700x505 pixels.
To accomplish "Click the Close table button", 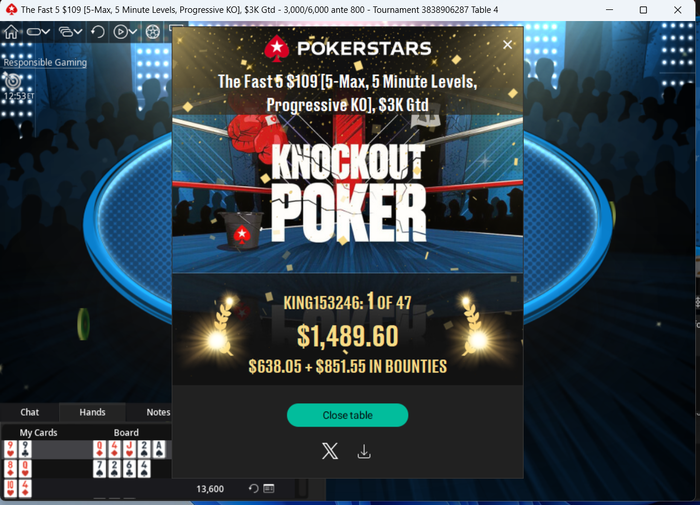I will pos(347,415).
